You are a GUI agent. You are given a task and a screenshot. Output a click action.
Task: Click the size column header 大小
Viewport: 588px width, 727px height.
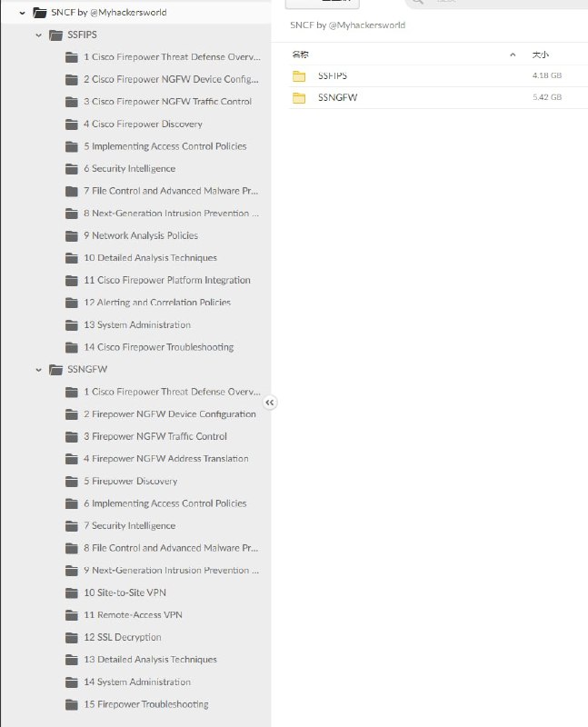tap(540, 55)
